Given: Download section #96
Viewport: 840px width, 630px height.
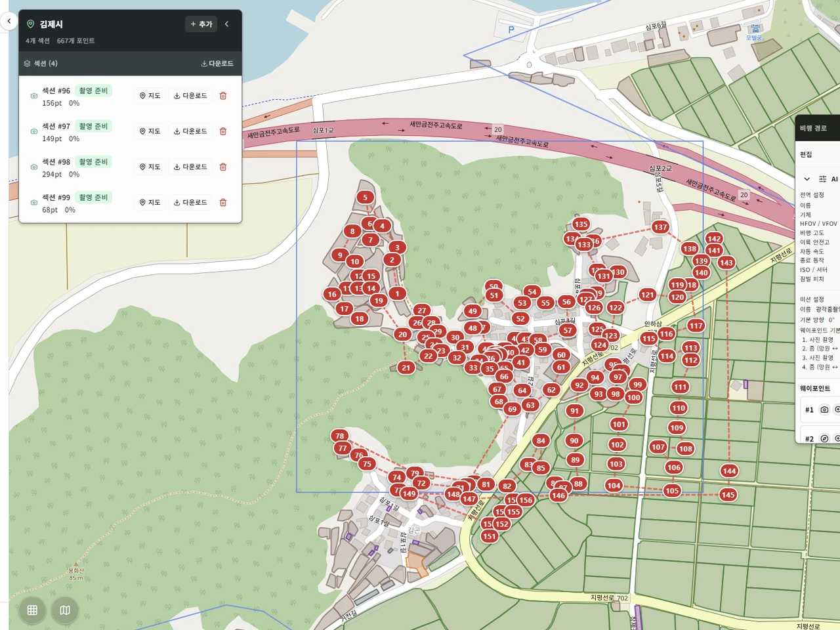Looking at the screenshot, I should (190, 96).
